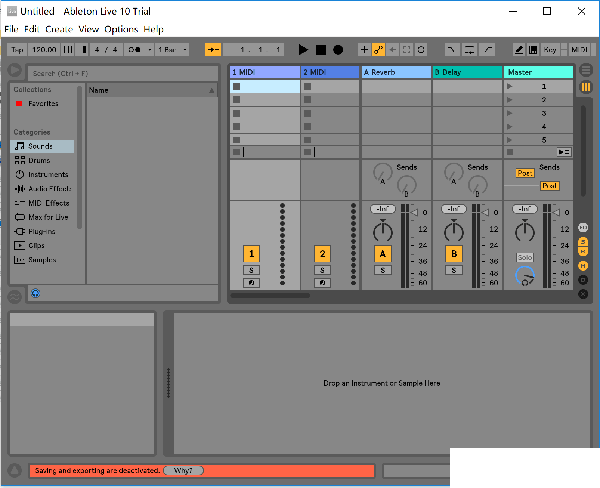Solo the A Reverb return track
The height and width of the screenshot is (488, 600).
click(383, 270)
